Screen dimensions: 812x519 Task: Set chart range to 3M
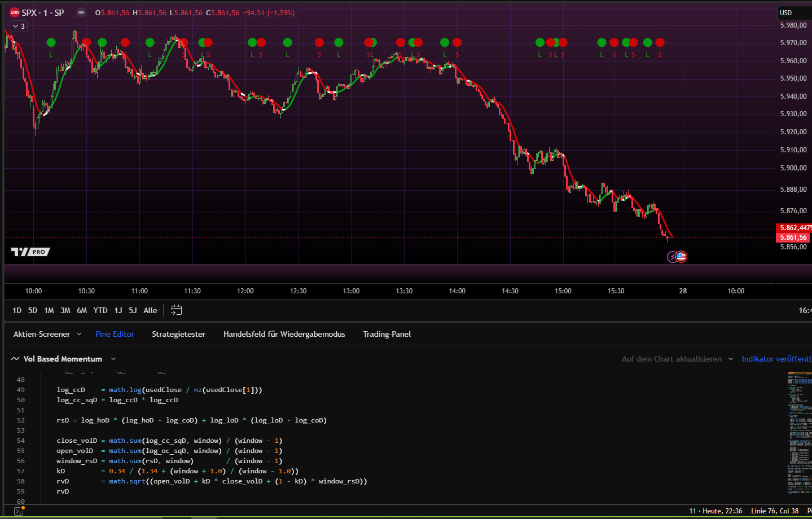click(x=65, y=310)
